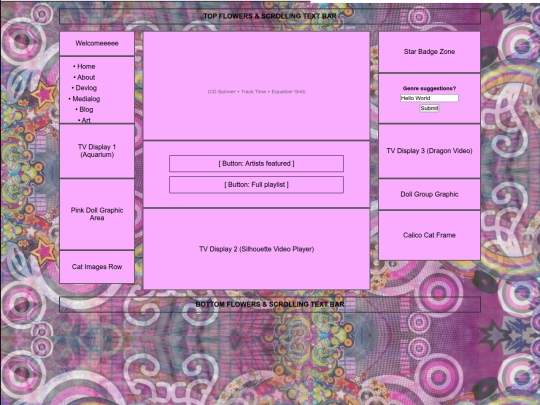This screenshot has width=540, height=405.
Task: Select TV Display 2 Silhouette Video Player
Action: coord(256,249)
